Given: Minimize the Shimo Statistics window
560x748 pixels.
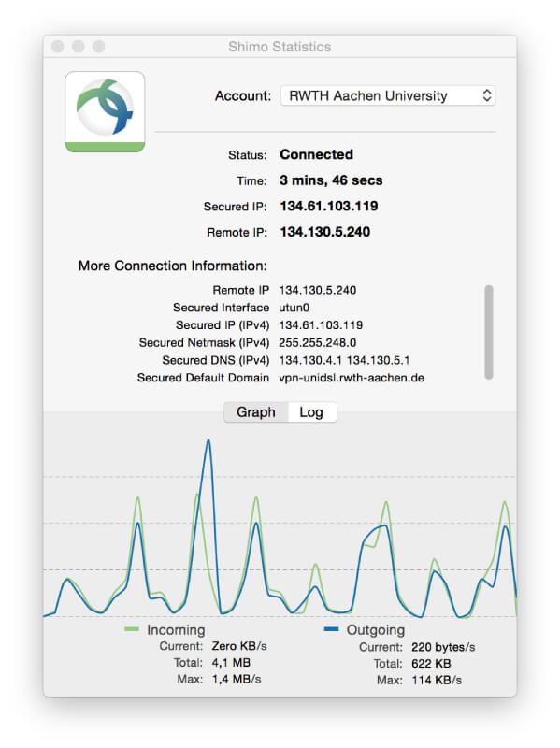Looking at the screenshot, I should [x=79, y=46].
